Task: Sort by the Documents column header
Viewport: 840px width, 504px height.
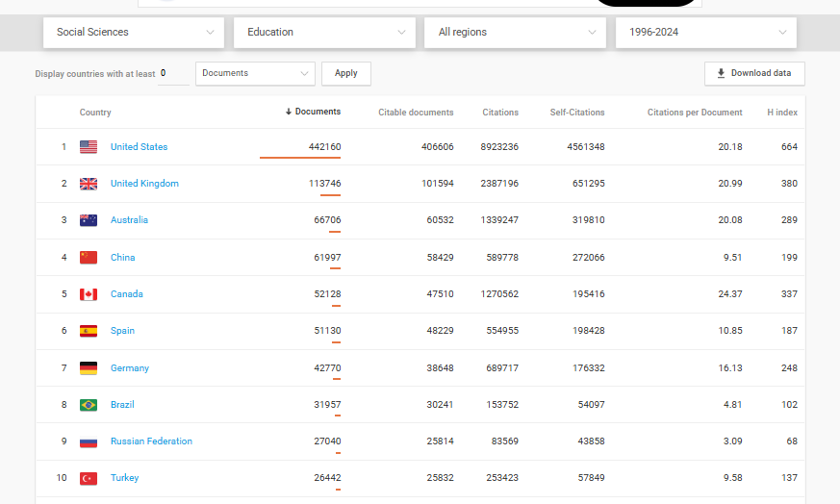Action: click(313, 112)
